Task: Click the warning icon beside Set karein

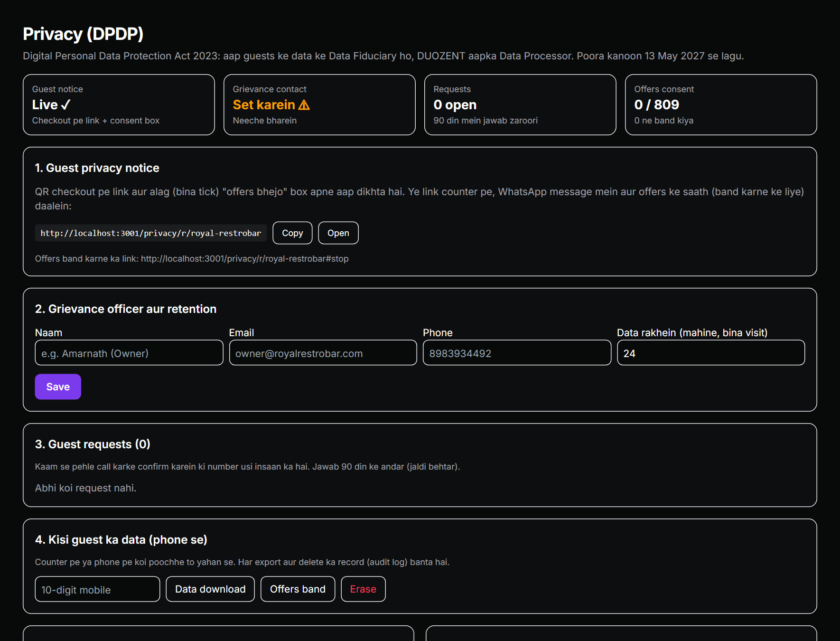Action: click(x=304, y=105)
